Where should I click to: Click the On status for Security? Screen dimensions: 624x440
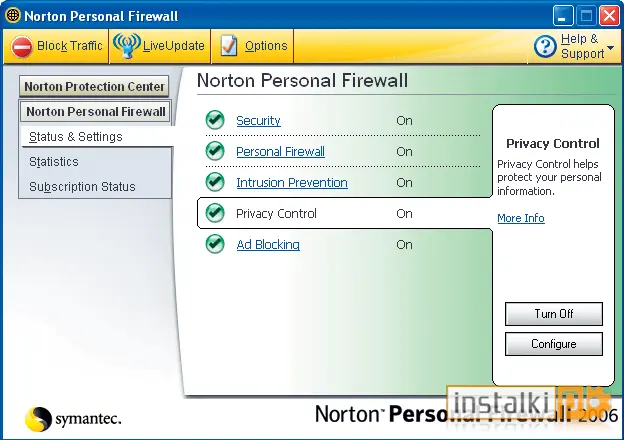click(404, 121)
